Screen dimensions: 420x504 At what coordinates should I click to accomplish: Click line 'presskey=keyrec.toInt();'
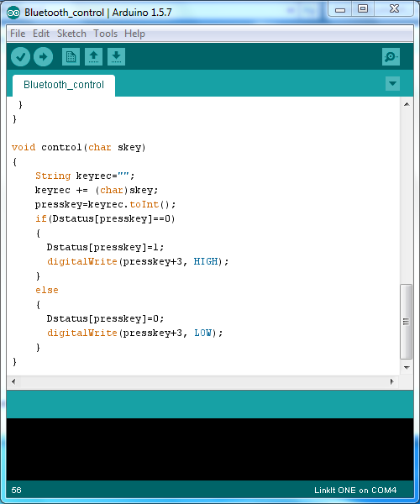point(105,204)
